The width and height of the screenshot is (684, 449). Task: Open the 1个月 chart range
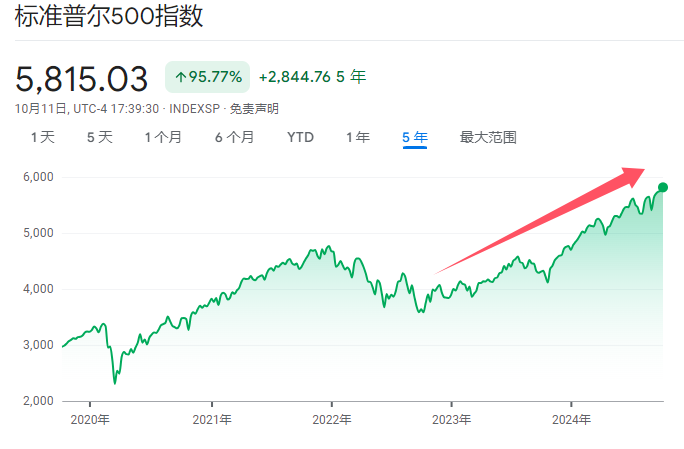[163, 137]
